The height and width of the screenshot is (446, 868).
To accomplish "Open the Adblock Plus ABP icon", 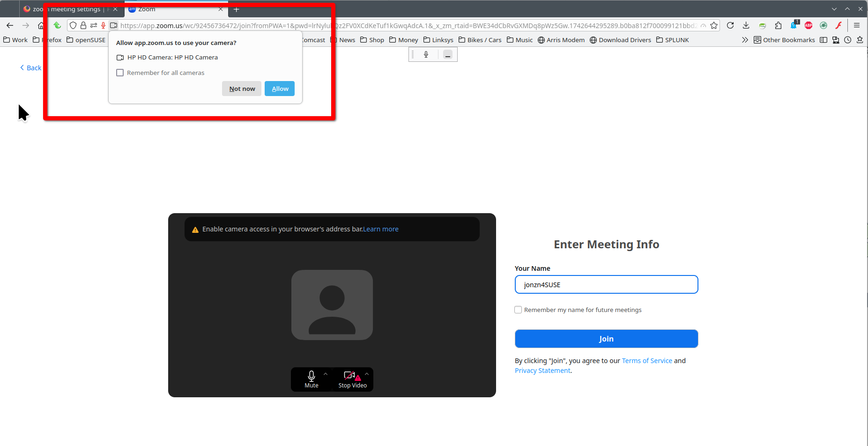I will [809, 25].
